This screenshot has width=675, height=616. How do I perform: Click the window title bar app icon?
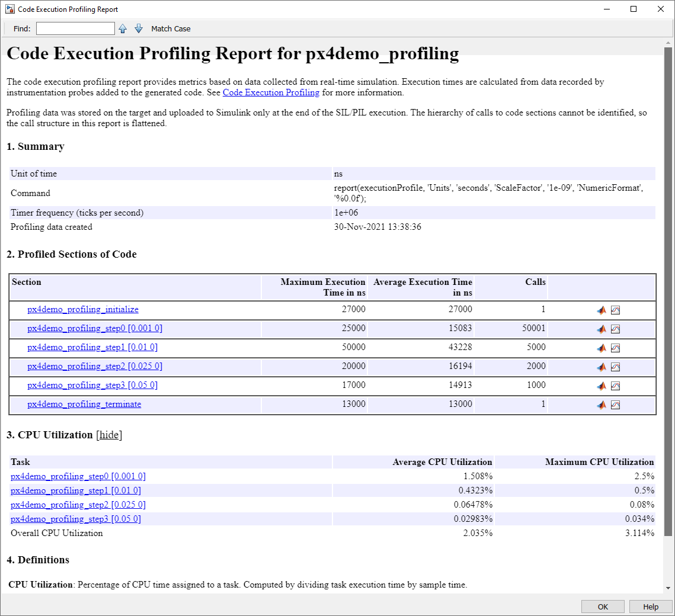[10, 9]
